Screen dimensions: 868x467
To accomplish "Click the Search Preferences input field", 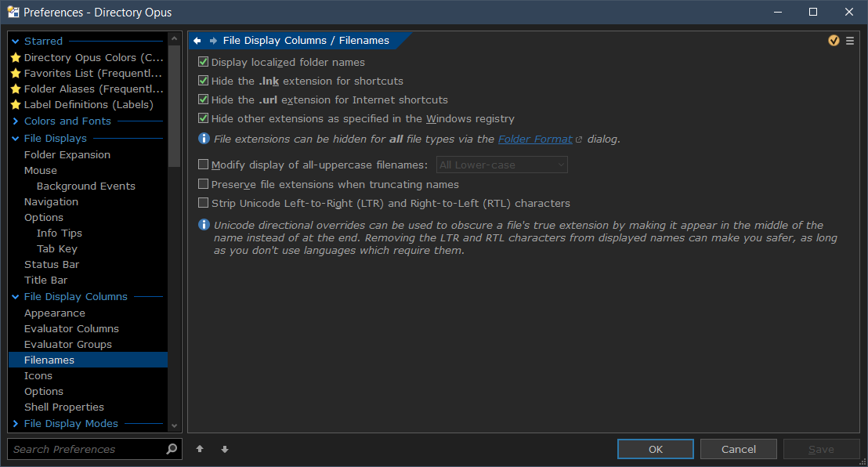I will [86, 449].
